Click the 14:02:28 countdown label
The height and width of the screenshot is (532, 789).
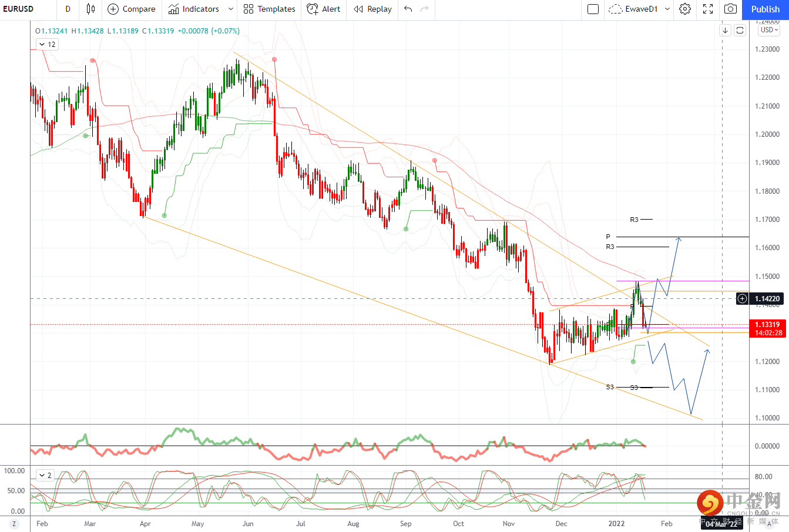coord(768,333)
